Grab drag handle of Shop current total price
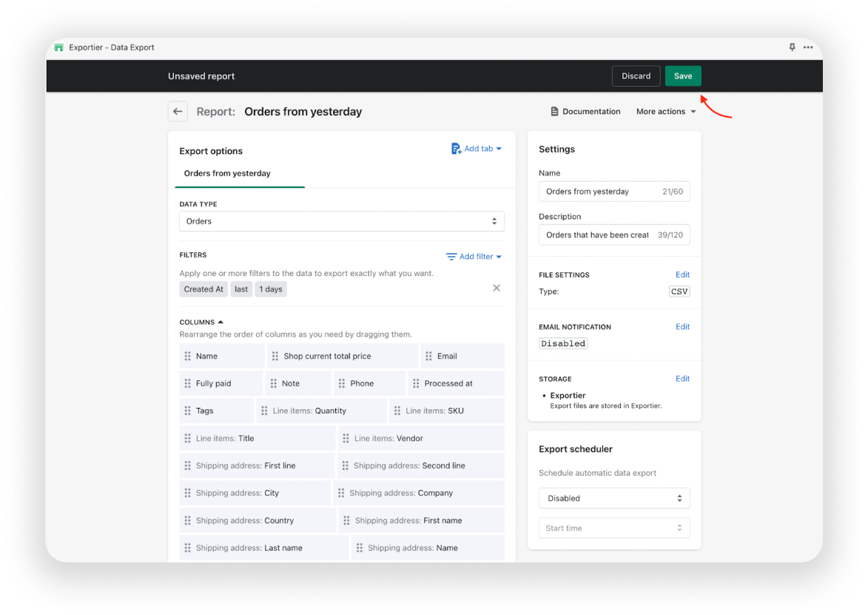Image resolution: width=868 pixels, height=615 pixels. coord(275,356)
